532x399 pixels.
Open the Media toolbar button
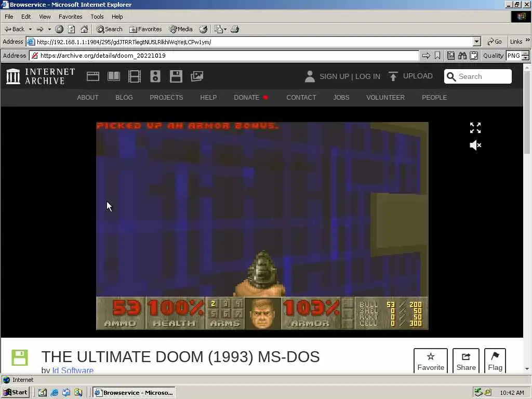pyautogui.click(x=181, y=29)
